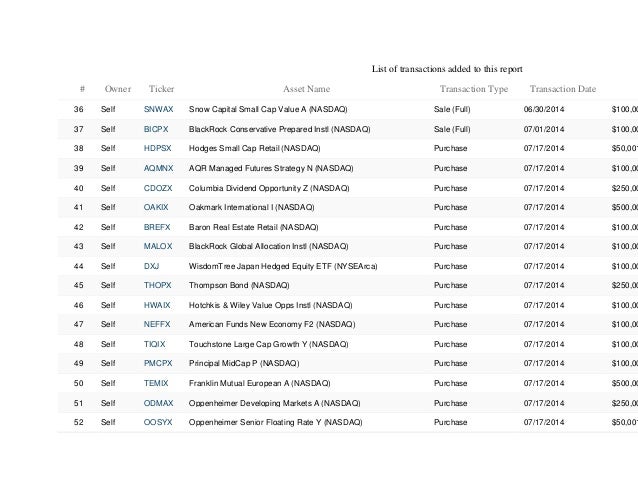The width and height of the screenshot is (638, 493).
Task: Open the SNWAX ticker link
Action: [x=158, y=109]
